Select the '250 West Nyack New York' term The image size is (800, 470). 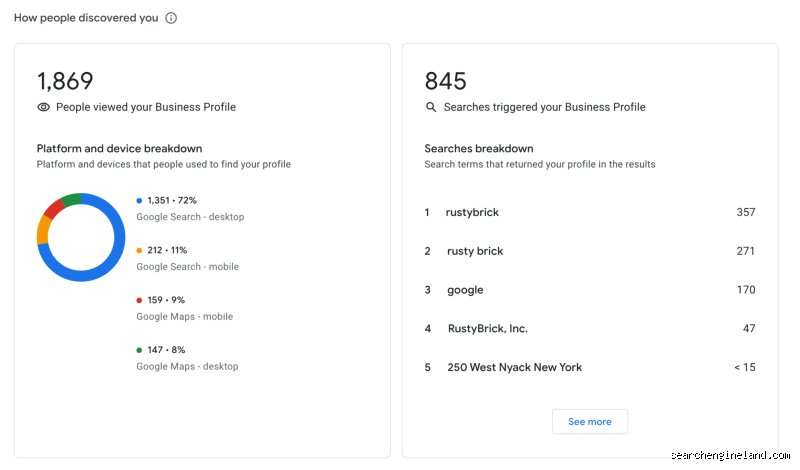point(514,367)
